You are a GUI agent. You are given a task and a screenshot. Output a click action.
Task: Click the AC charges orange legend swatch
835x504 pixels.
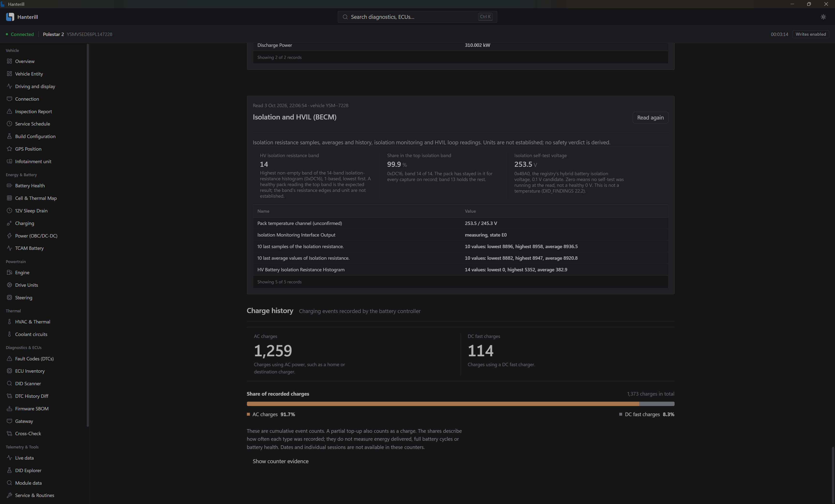pos(248,414)
